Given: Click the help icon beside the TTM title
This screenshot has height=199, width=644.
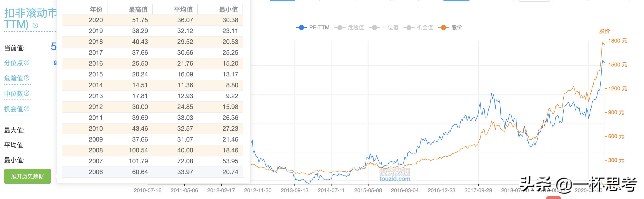Looking at the screenshot, I should pos(35,25).
